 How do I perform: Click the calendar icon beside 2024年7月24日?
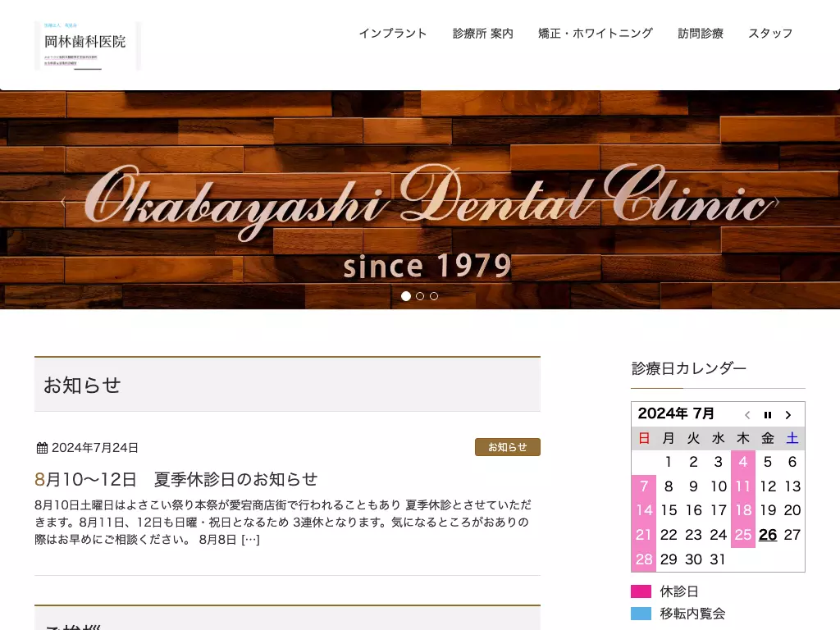[x=42, y=448]
